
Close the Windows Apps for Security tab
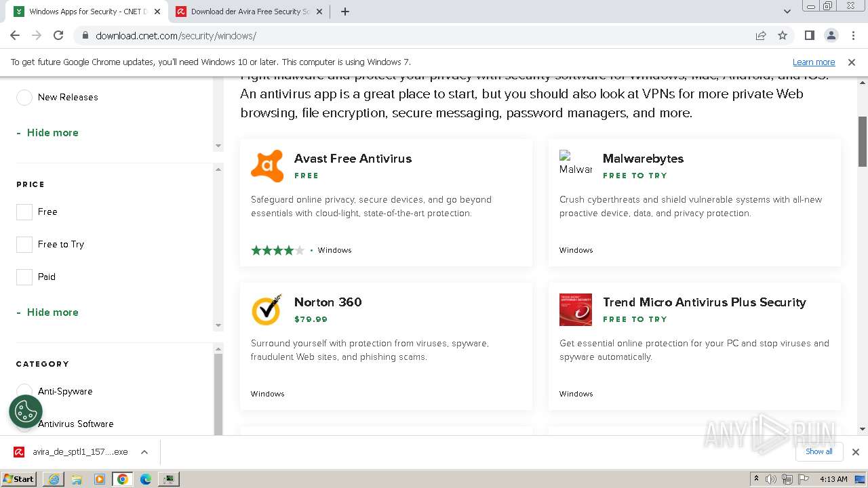(x=157, y=12)
